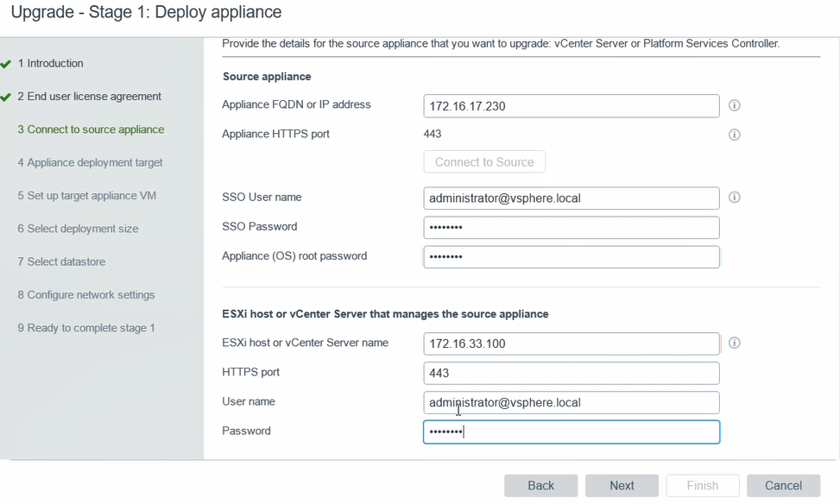Click green checkmark next to End user license agreement
The image size is (840, 504).
pos(6,98)
